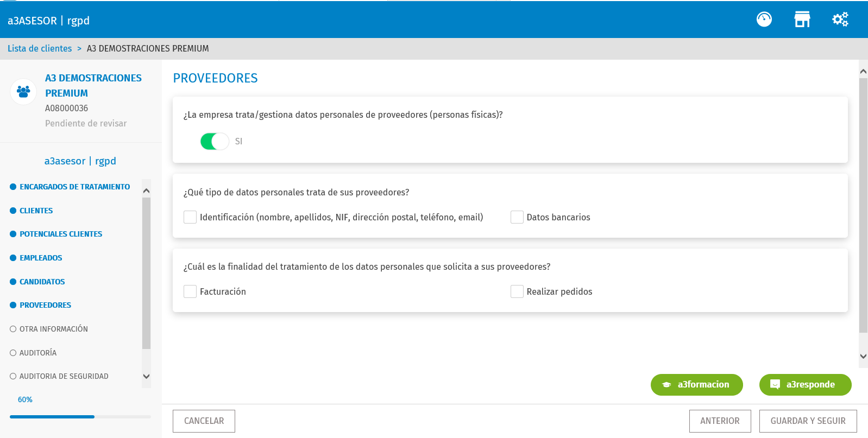Check the Datos bancarios checkbox
The image size is (868, 438).
[x=517, y=217]
